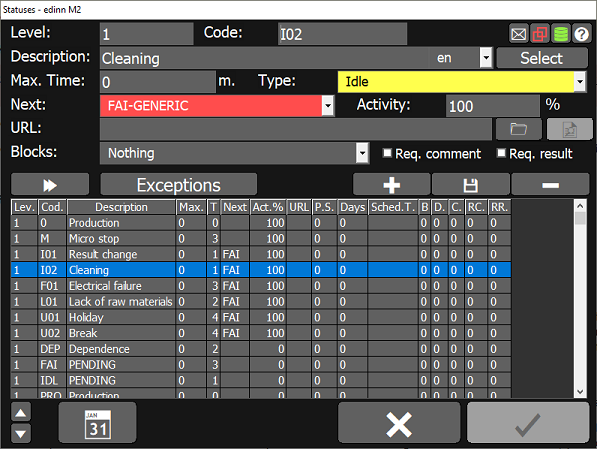
Task: Click the envelope mail icon
Action: click(518, 34)
